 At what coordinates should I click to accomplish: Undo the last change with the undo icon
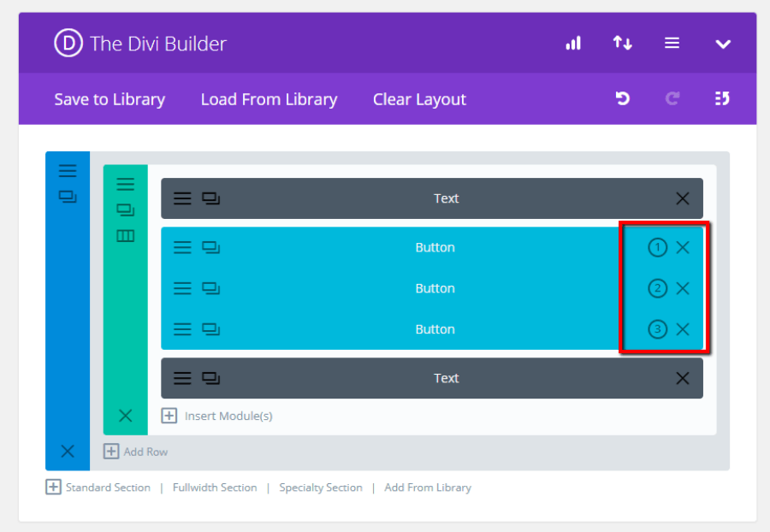point(622,98)
